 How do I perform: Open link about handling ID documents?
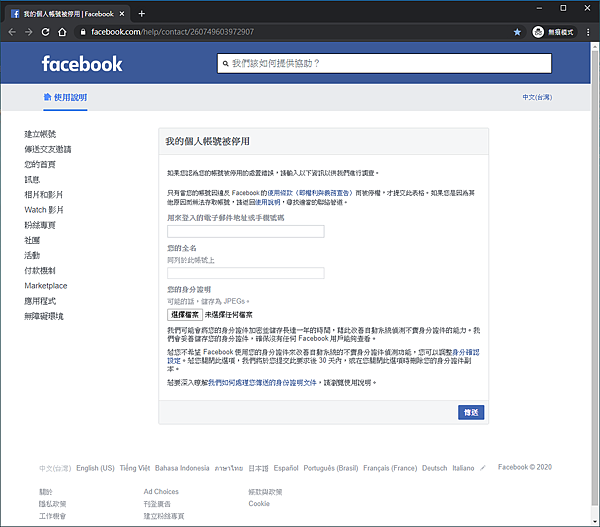pos(262,383)
